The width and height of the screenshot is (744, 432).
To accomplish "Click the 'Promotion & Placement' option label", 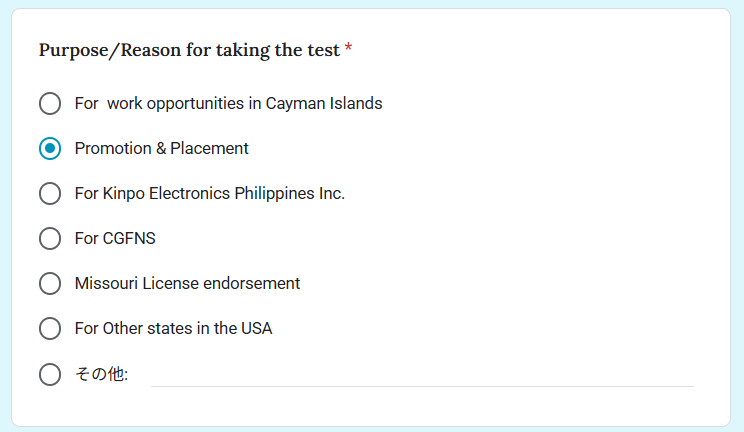I will [161, 148].
